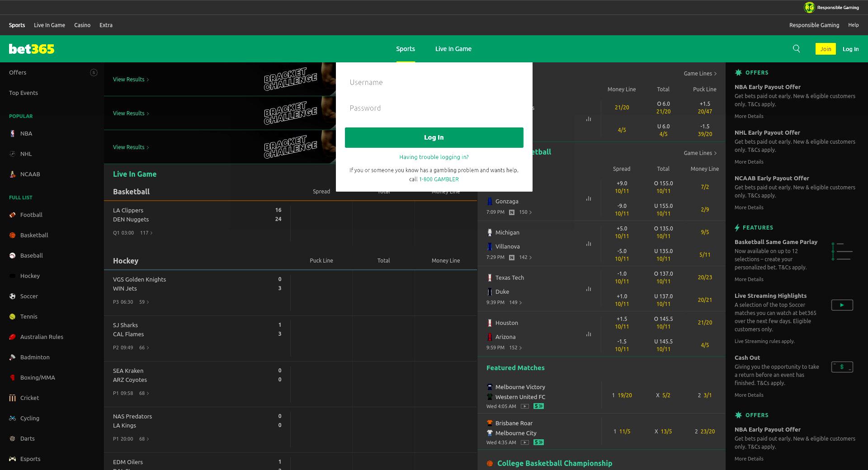Expand Game Lines for hockey section
Screen dimensions: 868x470
700,73
